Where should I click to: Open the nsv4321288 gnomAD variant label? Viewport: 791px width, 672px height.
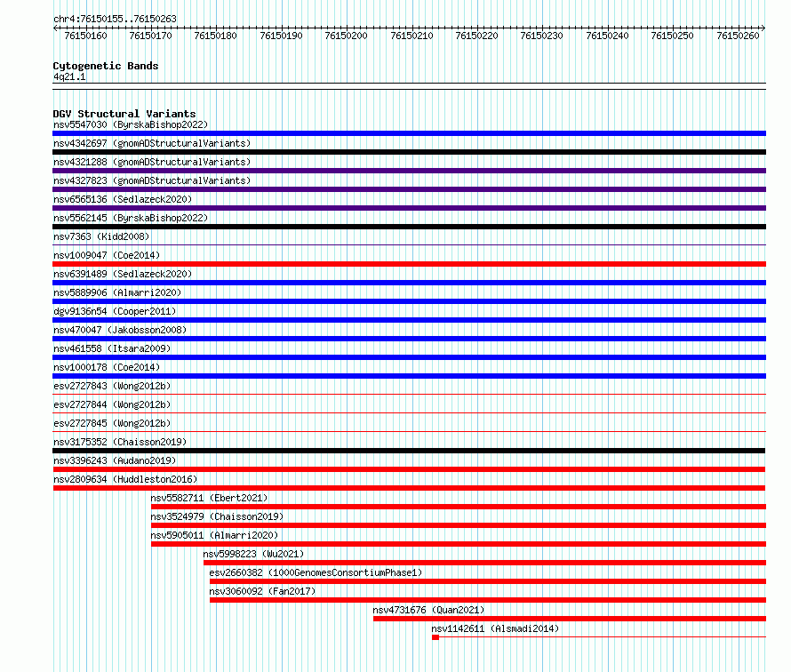(152, 162)
